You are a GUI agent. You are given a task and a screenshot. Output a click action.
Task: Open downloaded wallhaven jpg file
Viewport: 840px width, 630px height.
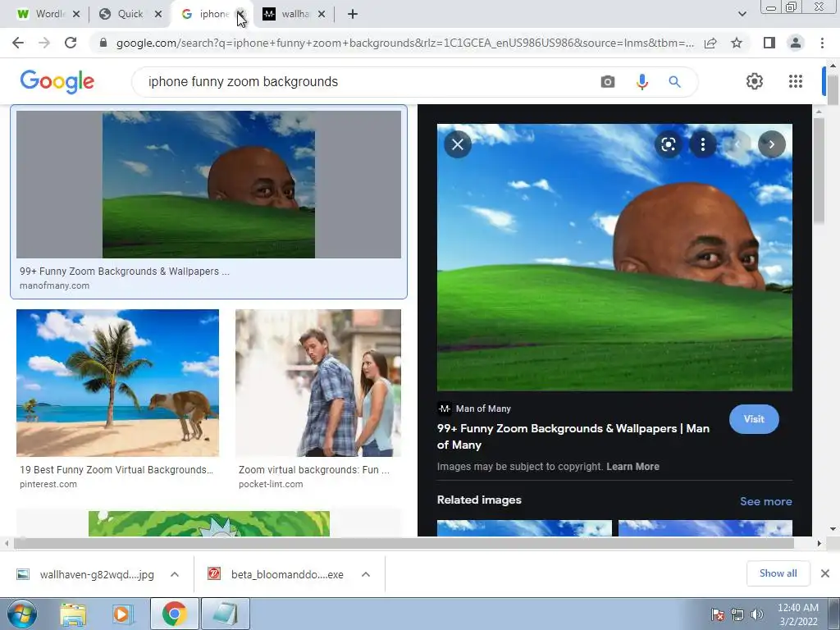[87, 574]
